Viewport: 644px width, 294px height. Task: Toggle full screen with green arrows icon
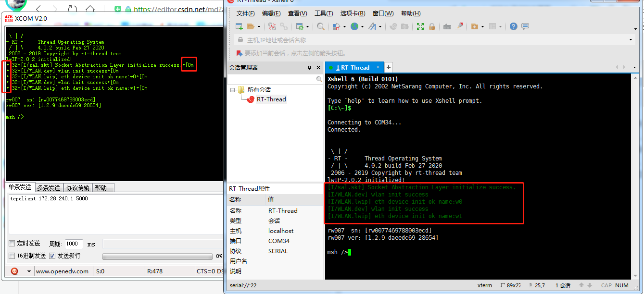point(421,26)
